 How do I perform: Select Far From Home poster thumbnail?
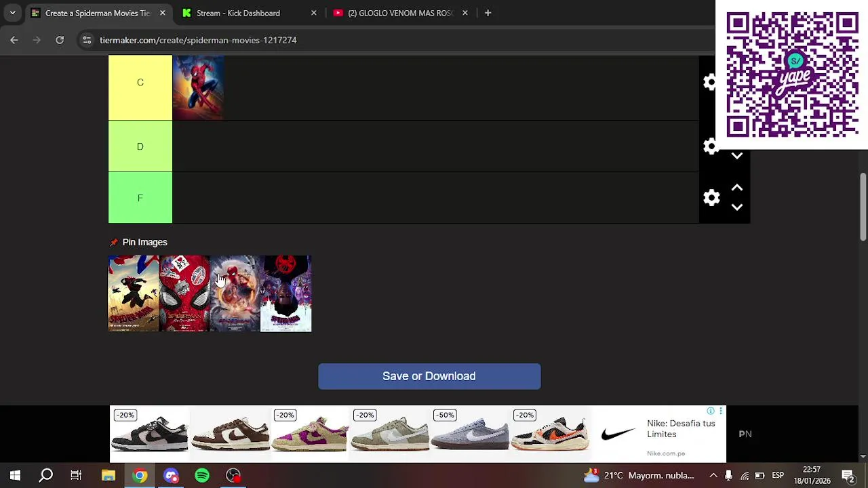point(184,293)
